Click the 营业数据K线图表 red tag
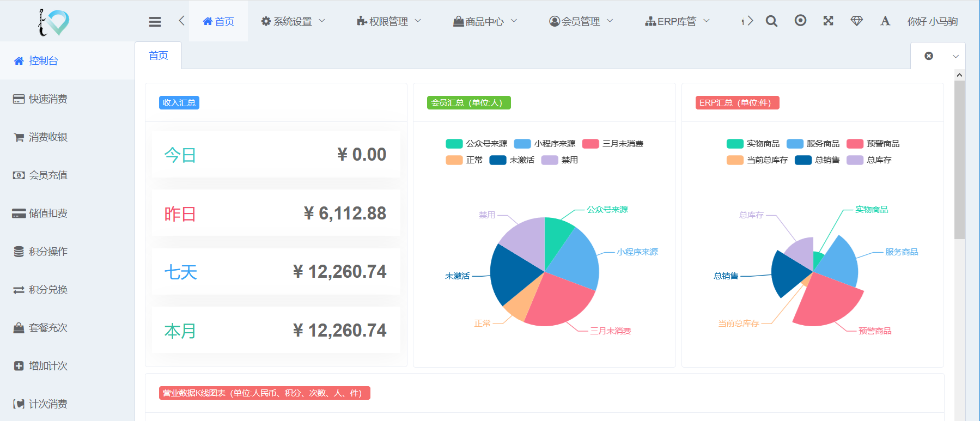Image resolution: width=980 pixels, height=421 pixels. tap(265, 393)
